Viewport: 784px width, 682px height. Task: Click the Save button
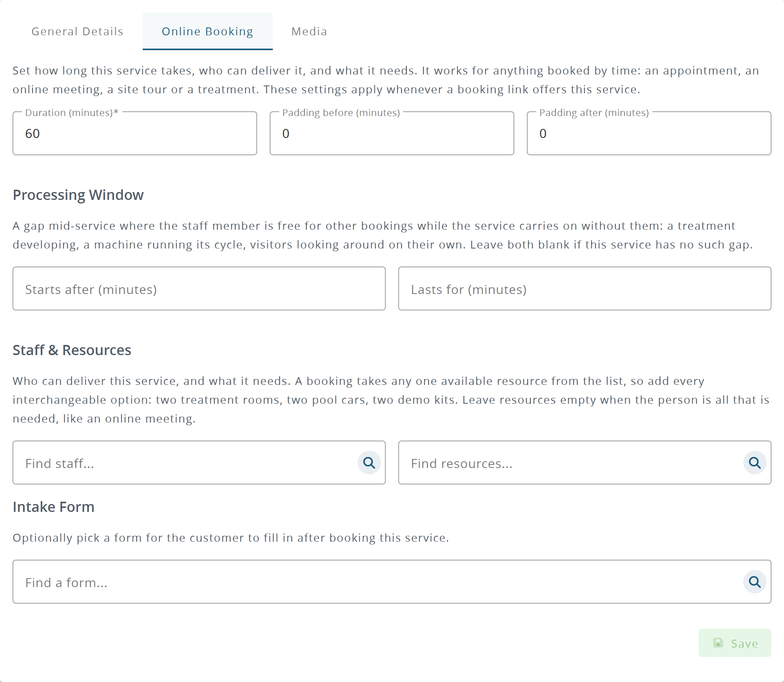coord(735,643)
